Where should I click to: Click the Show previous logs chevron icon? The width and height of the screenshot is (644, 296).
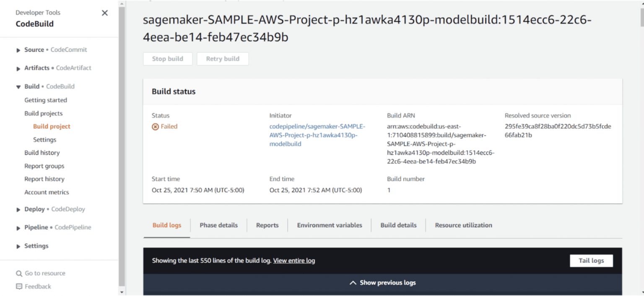(353, 283)
